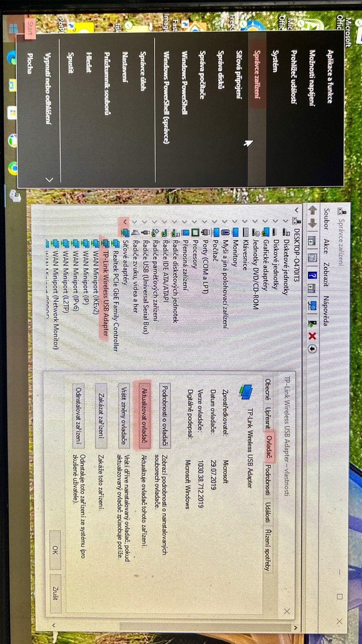Switch to the Podrobnosti tab

point(268,480)
